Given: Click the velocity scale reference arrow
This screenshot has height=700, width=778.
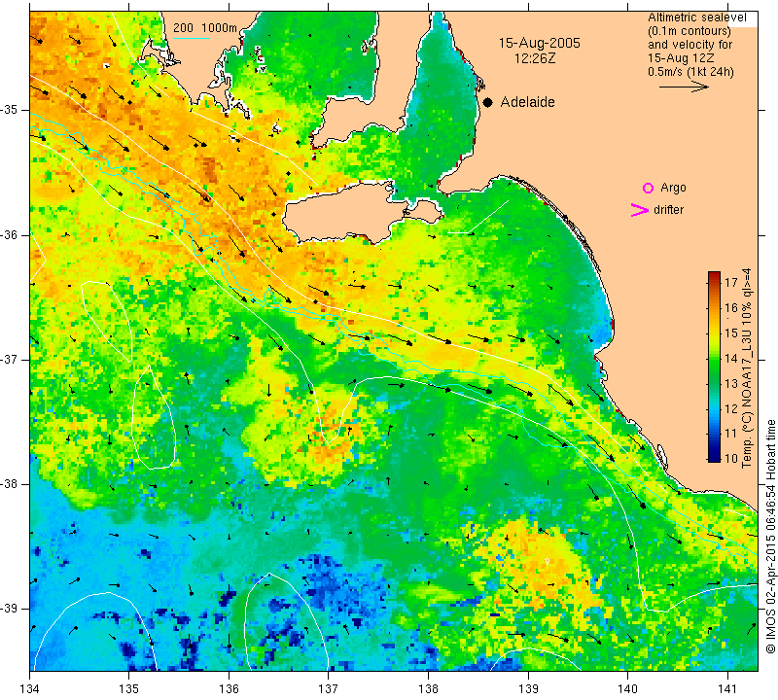Looking at the screenshot, I should click(x=684, y=87).
